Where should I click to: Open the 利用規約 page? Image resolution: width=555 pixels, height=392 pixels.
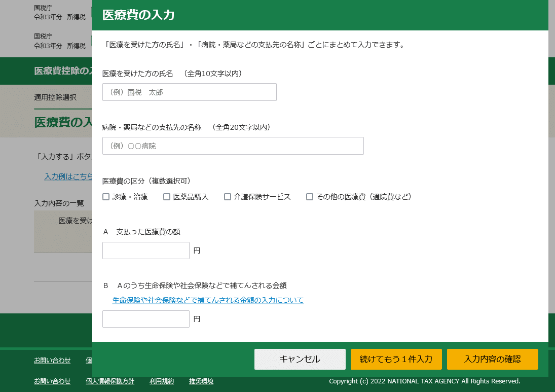pyautogui.click(x=161, y=381)
